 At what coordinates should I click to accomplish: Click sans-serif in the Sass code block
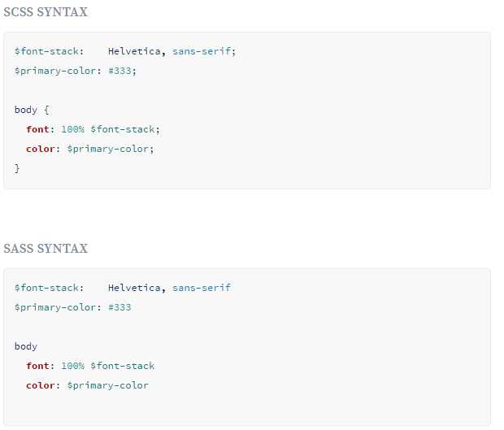point(202,288)
